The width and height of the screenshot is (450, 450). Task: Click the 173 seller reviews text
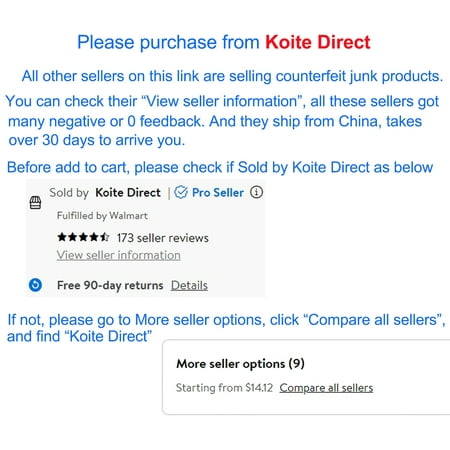(x=163, y=238)
